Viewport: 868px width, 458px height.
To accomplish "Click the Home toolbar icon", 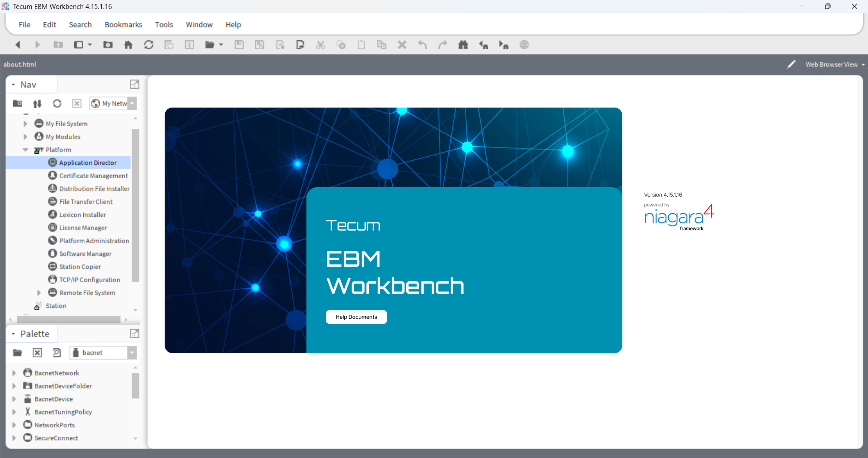I will [x=128, y=45].
